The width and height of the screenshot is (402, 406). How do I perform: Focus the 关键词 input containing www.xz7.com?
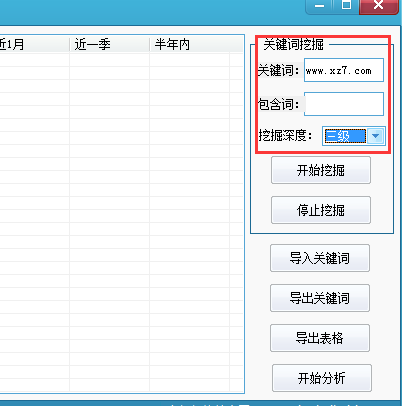[344, 70]
